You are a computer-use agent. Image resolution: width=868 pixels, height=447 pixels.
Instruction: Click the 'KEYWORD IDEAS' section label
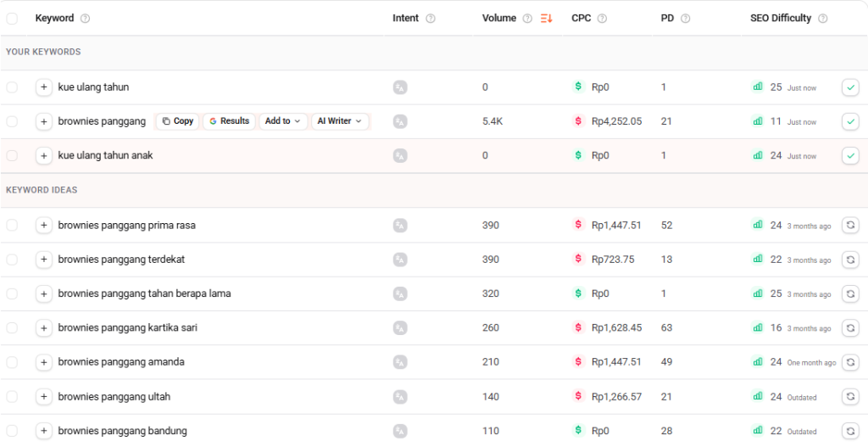[x=42, y=190]
